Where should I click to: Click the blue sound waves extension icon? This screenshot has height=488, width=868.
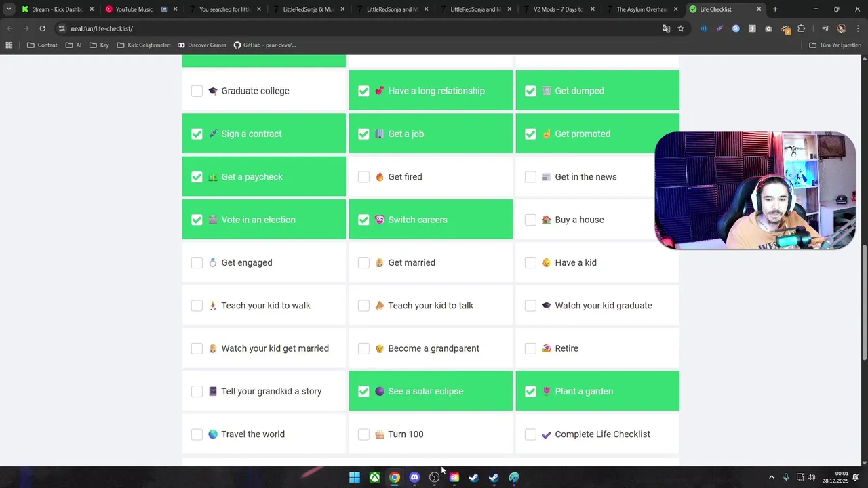point(703,28)
